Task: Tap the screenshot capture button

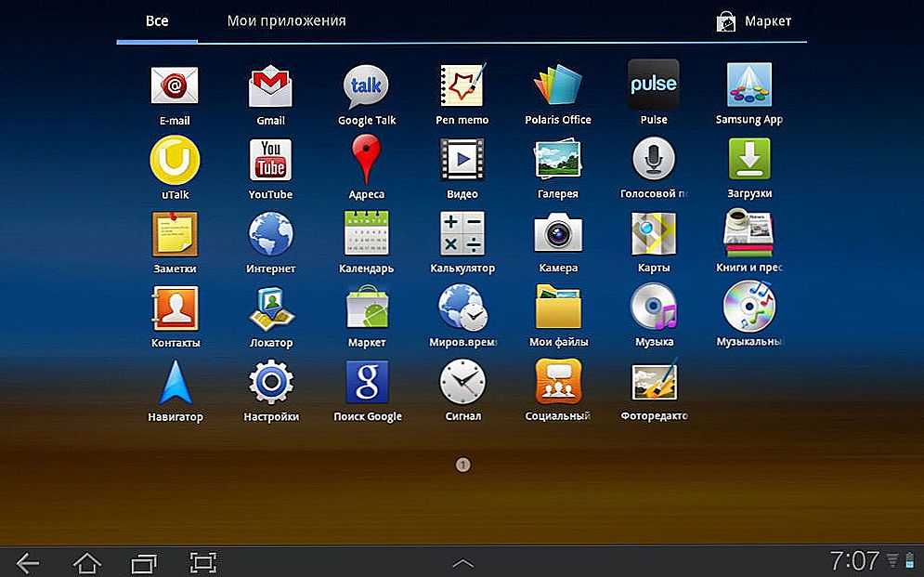Action: [x=202, y=563]
